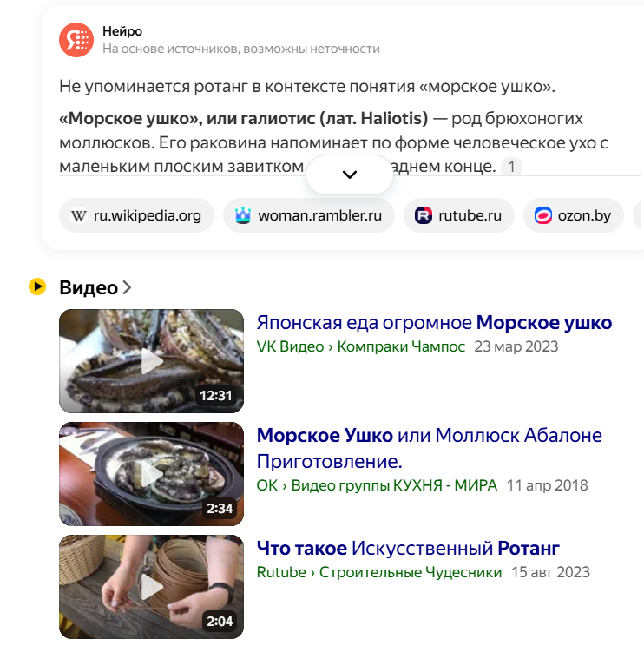
Task: Play the Japanese food abalone video
Action: point(151,361)
